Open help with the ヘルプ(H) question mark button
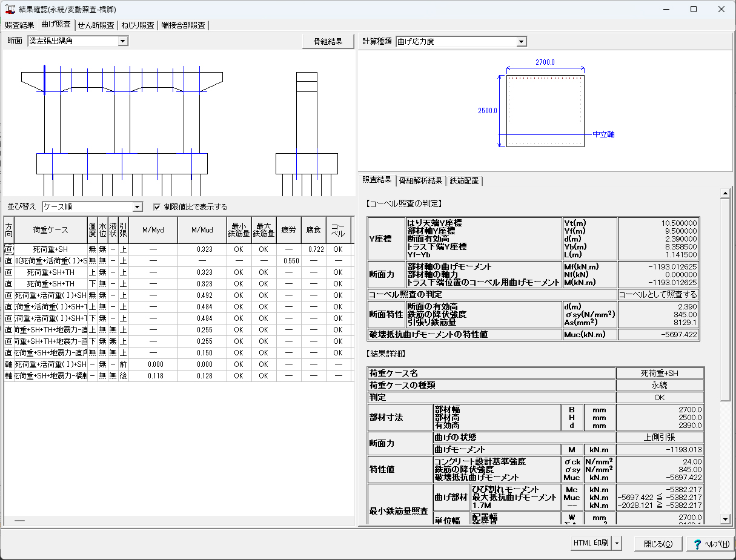Image resolution: width=736 pixels, height=560 pixels. [x=711, y=544]
